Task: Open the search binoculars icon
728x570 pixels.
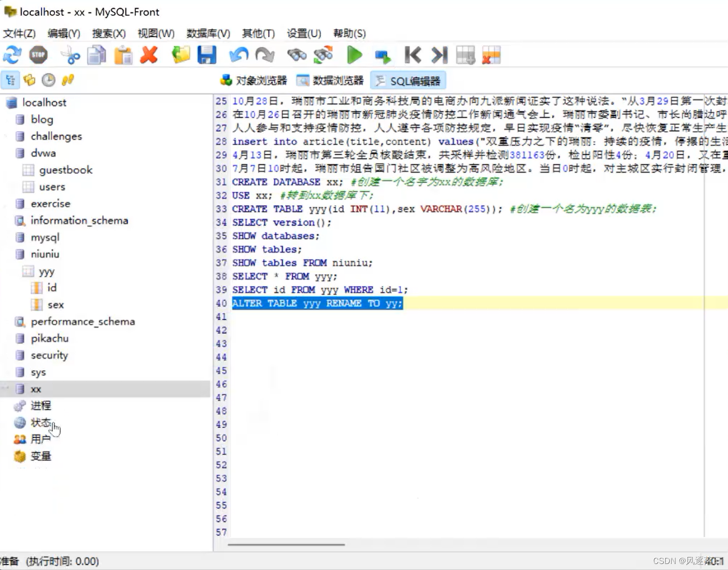Action: point(296,55)
